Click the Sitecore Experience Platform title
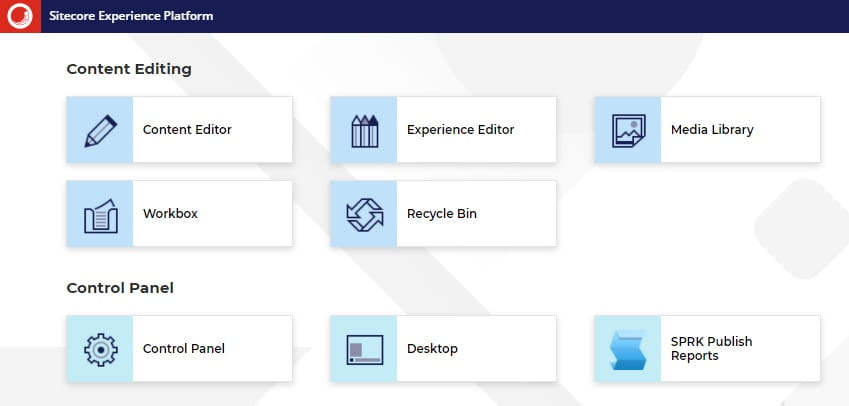Viewport: 849px width, 406px height. (x=131, y=16)
